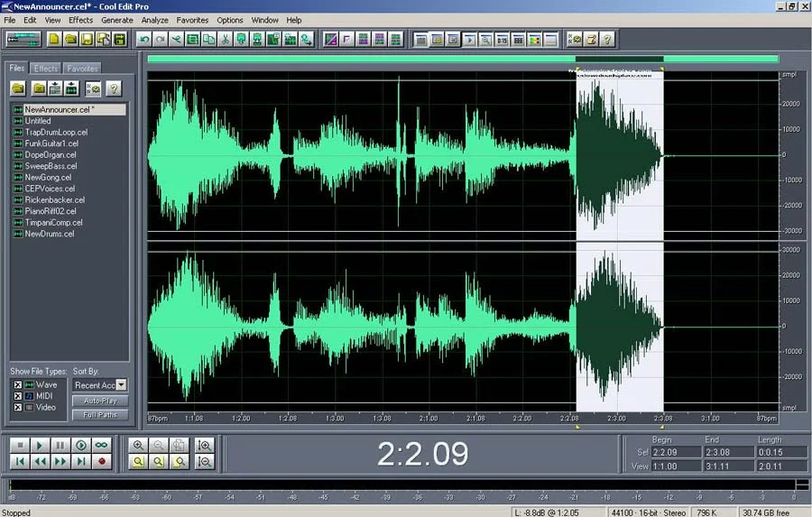Go to beginning with skip-back button
Image resolution: width=812 pixels, height=517 pixels.
[x=20, y=462]
